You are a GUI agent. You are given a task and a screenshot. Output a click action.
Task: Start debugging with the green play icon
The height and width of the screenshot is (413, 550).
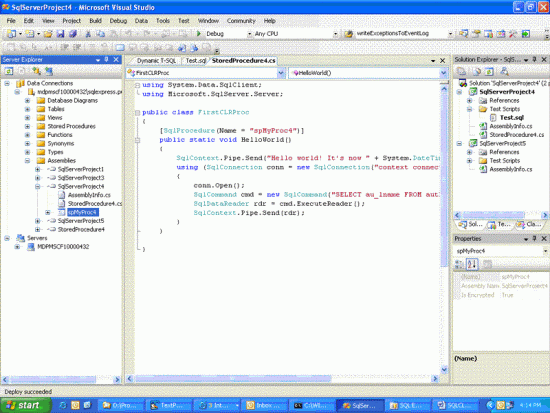[x=199, y=34]
